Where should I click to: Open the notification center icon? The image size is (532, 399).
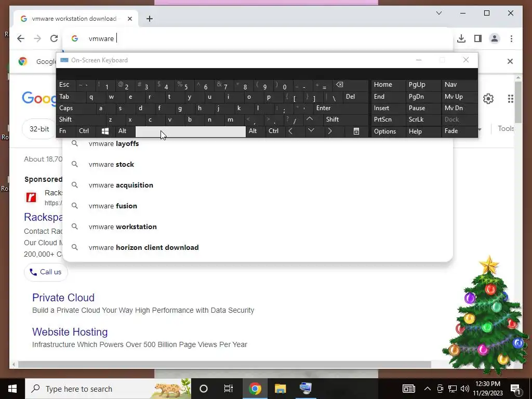pyautogui.click(x=515, y=389)
